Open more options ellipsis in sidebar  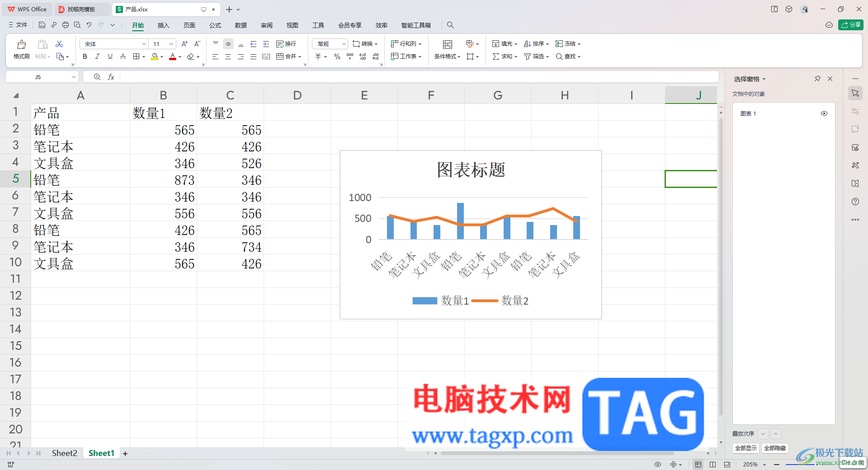855,220
